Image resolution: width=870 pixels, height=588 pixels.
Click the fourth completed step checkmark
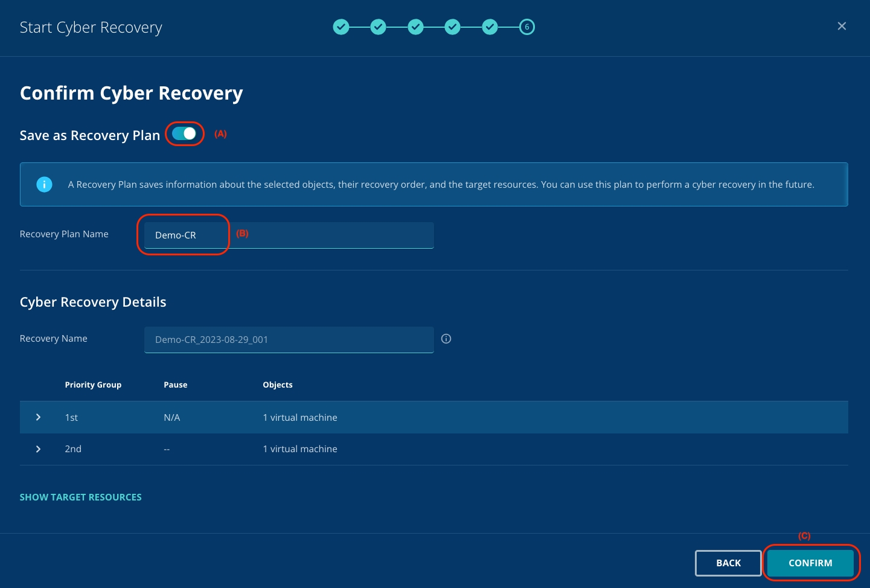(453, 27)
